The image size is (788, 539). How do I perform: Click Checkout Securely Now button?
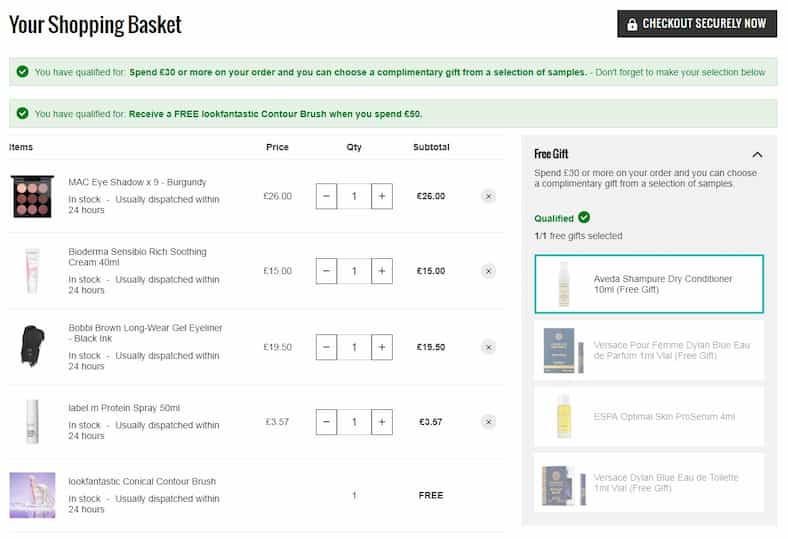(696, 24)
